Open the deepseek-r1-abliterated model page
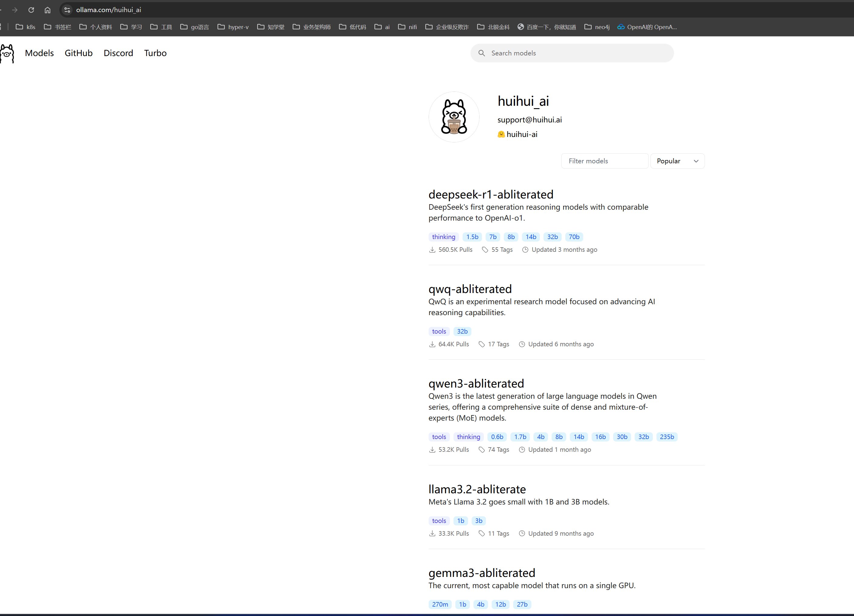The width and height of the screenshot is (854, 616). [491, 195]
